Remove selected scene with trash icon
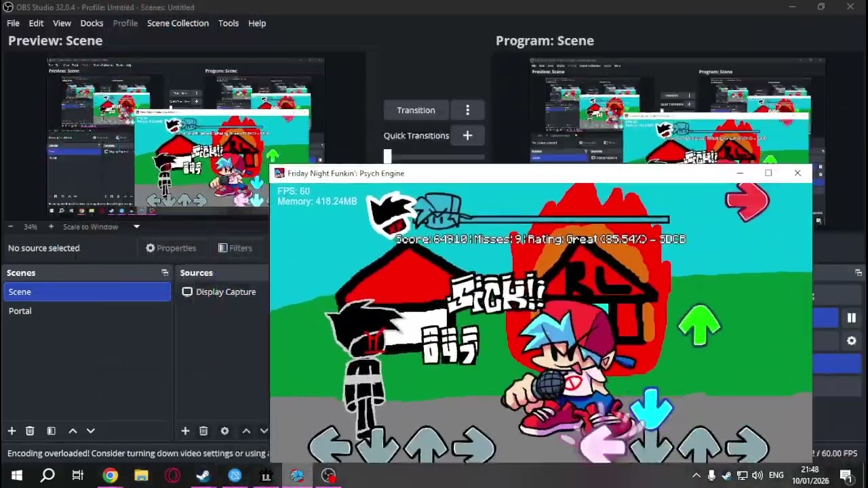Viewport: 868px width, 488px height. (x=30, y=431)
